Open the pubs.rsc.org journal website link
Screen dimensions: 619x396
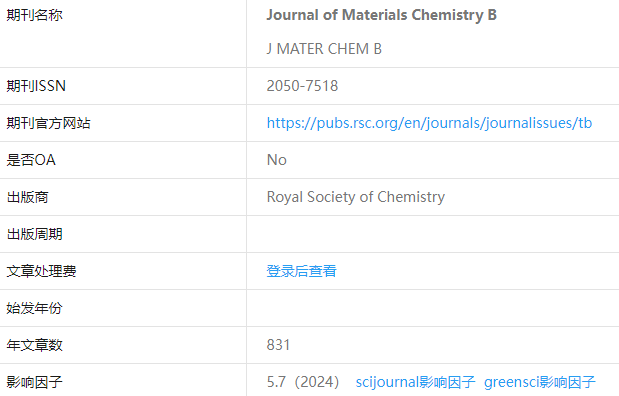pos(429,123)
